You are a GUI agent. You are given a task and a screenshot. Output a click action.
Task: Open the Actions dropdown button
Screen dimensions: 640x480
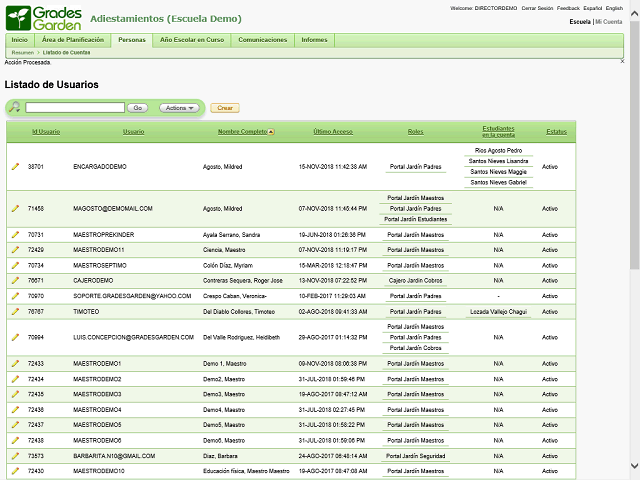pyautogui.click(x=178, y=107)
